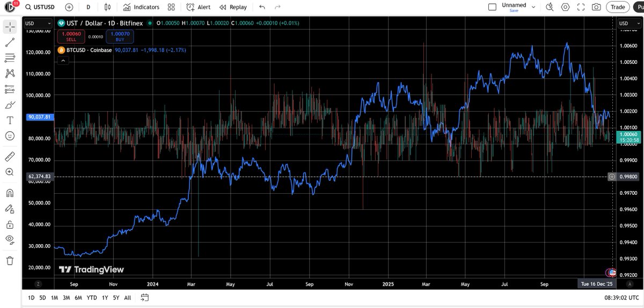This screenshot has height=308, width=644.
Task: Set time range to 5D
Action: 42,297
